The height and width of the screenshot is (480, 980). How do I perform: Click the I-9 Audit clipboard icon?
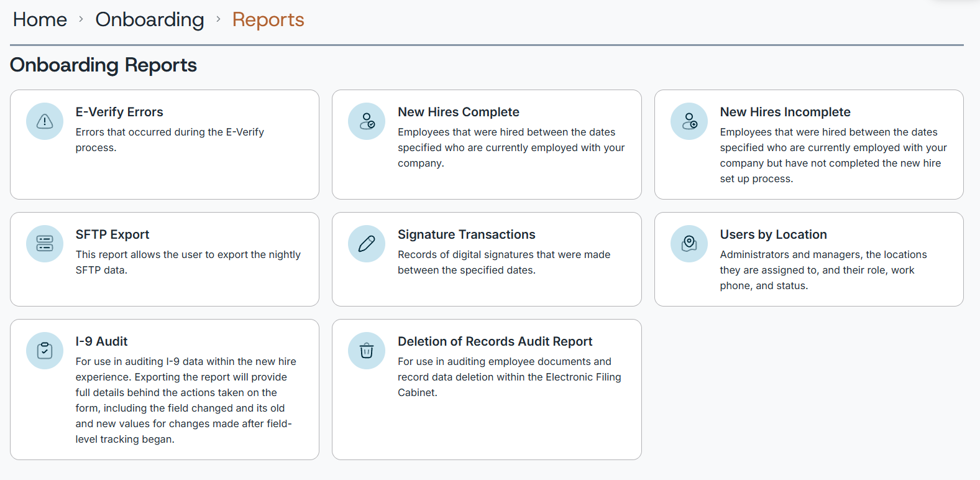(x=45, y=351)
